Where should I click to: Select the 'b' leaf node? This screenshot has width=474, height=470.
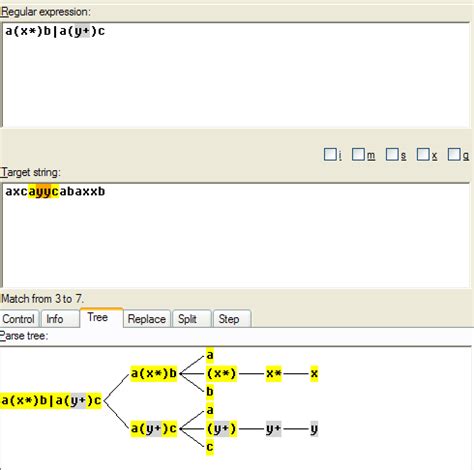(210, 391)
